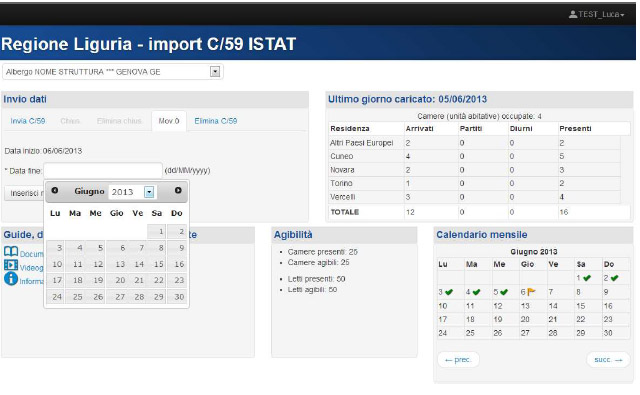This screenshot has height=395, width=640.
Task: Choose day 20 in the date picker
Action: (116, 280)
